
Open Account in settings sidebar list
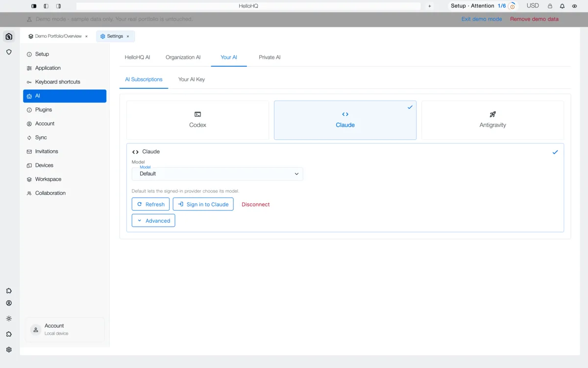(65, 124)
